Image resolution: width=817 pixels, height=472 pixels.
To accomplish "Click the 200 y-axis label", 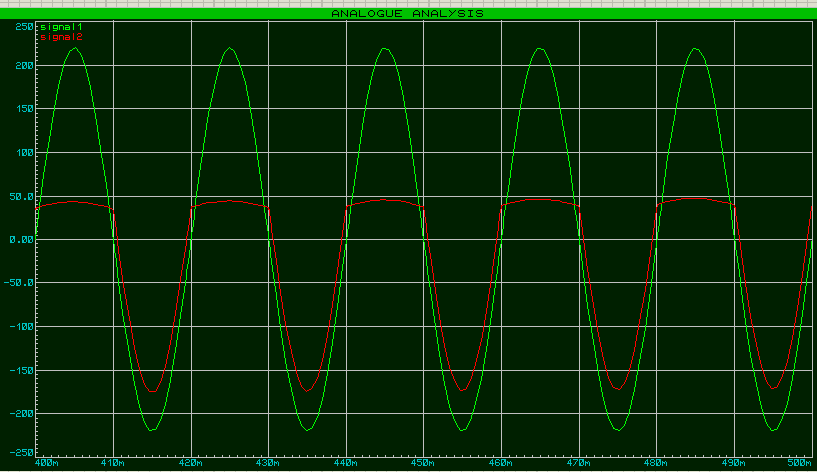I will [24, 66].
